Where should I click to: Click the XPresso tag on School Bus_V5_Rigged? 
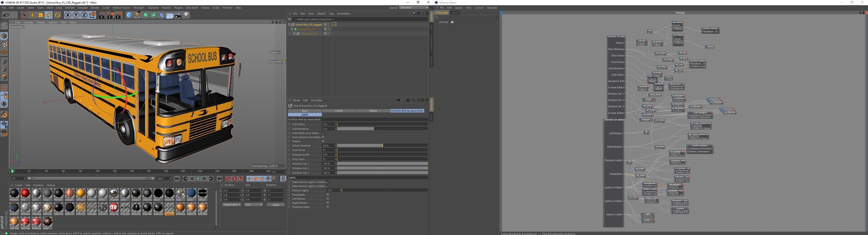click(x=334, y=24)
